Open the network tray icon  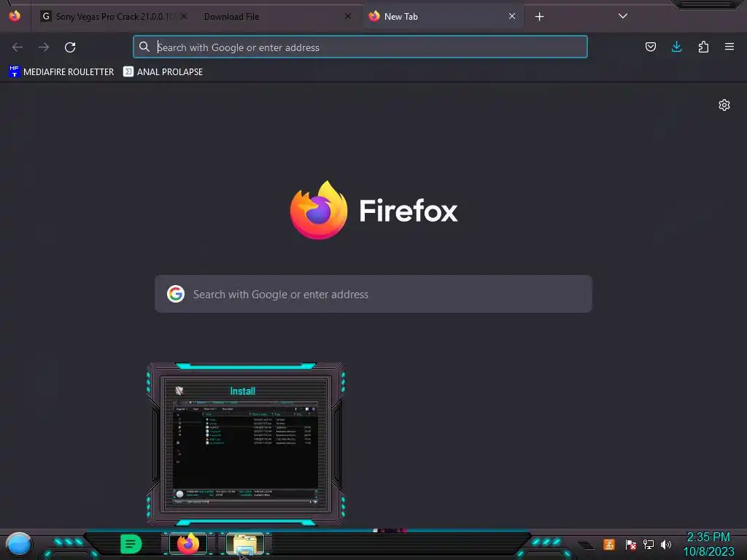[649, 544]
